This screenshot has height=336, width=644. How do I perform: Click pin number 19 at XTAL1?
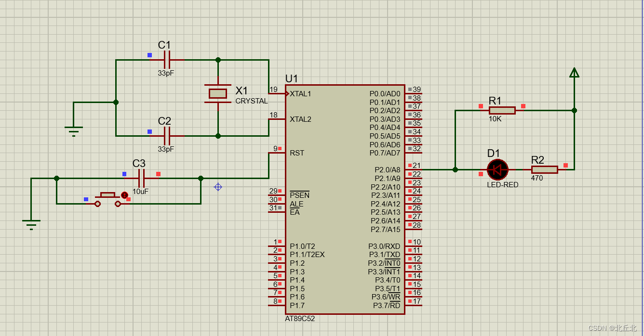273,90
